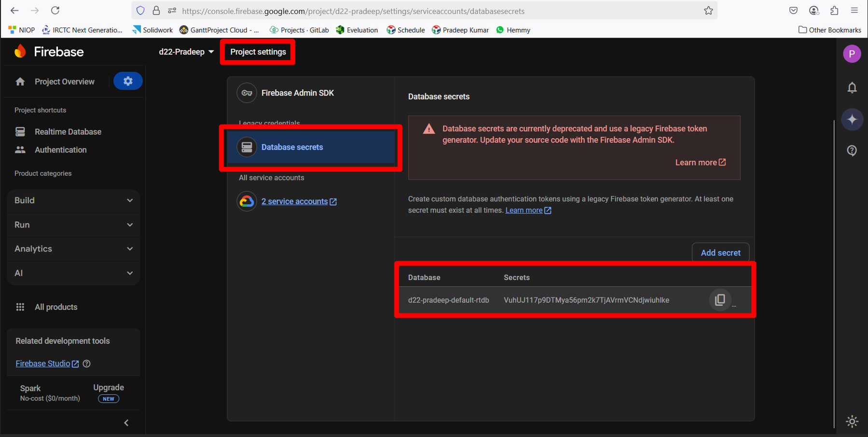Open the 2 service accounts link
The height and width of the screenshot is (437, 868).
pos(299,201)
